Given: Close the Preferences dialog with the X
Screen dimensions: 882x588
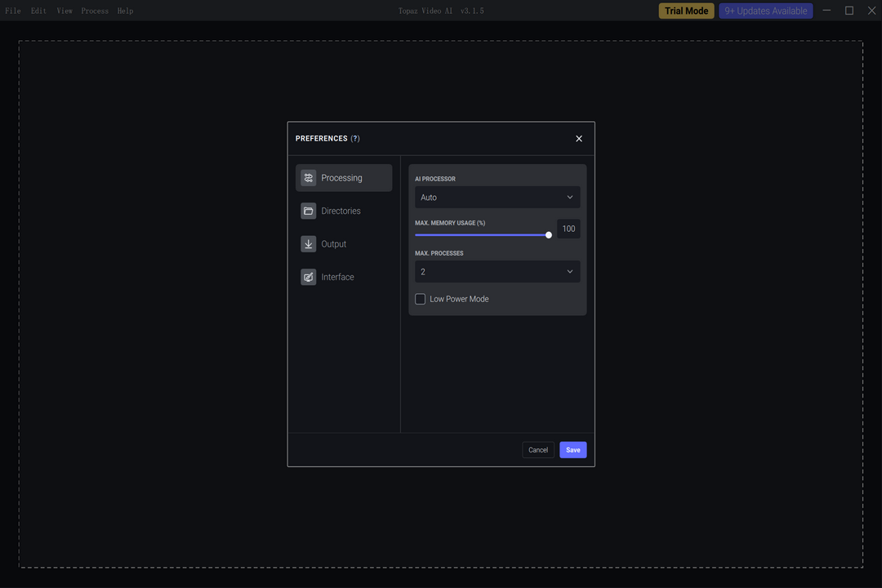Looking at the screenshot, I should tap(578, 138).
